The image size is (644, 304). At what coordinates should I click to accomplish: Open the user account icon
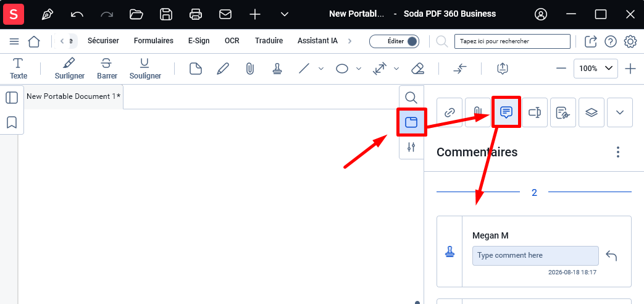[x=541, y=14]
